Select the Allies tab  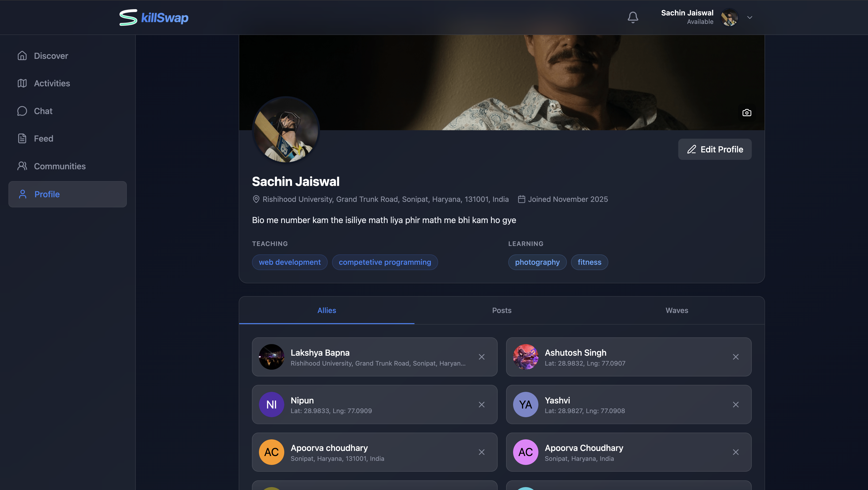pos(326,310)
